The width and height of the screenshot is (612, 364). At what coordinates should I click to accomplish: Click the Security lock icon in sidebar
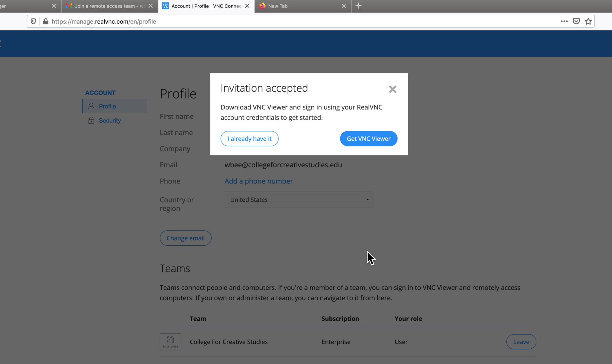(91, 120)
